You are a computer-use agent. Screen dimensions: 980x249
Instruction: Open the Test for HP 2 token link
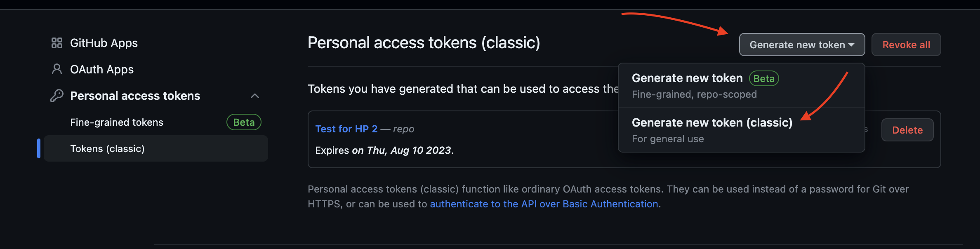[346, 129]
